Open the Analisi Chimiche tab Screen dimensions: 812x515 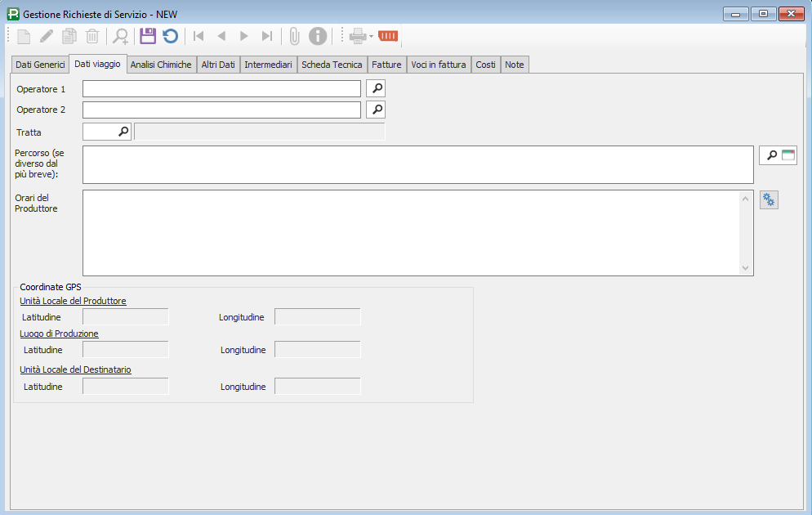pyautogui.click(x=161, y=65)
